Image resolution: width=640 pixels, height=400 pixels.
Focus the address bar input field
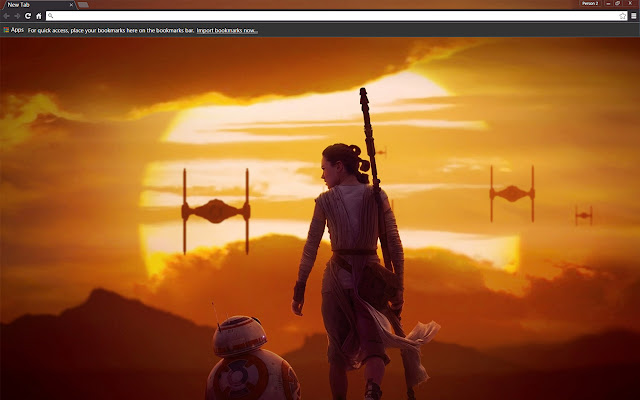[336, 16]
